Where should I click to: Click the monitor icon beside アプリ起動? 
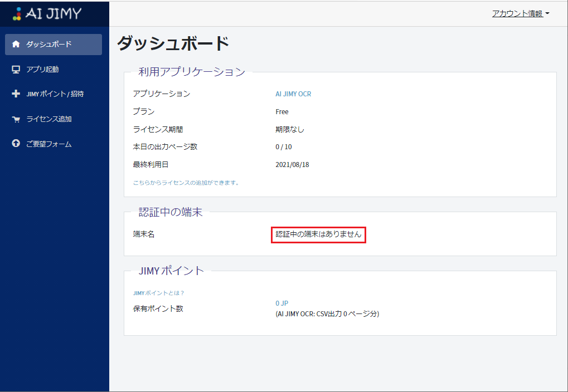(16, 70)
